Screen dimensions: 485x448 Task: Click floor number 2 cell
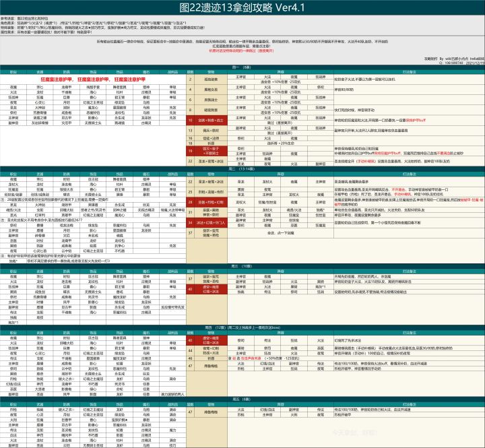click(191, 79)
